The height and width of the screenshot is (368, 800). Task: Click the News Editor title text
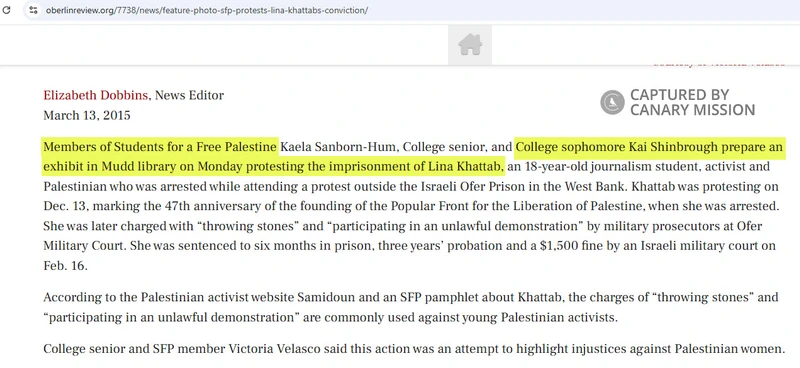coord(189,95)
